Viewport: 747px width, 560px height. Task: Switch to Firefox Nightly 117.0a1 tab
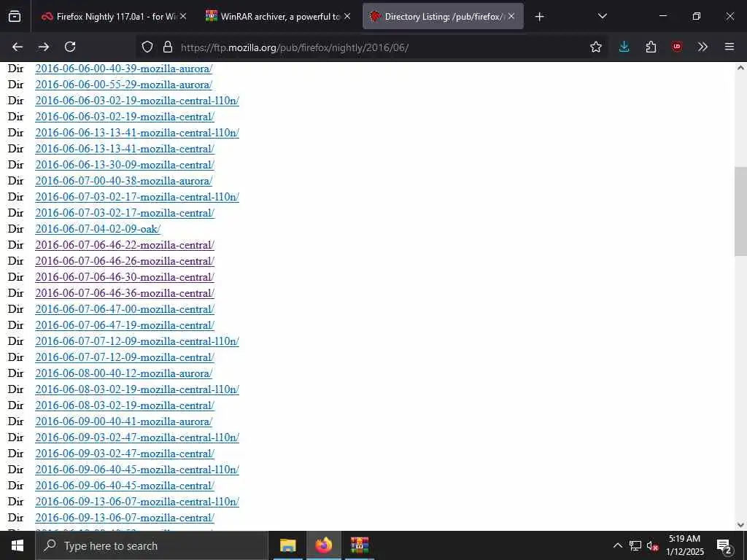pyautogui.click(x=113, y=17)
